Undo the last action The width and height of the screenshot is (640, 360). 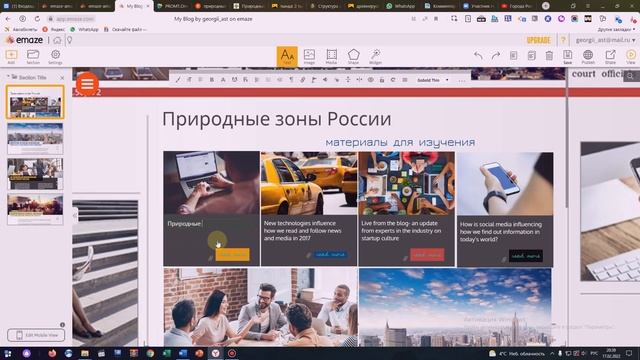pos(478,56)
